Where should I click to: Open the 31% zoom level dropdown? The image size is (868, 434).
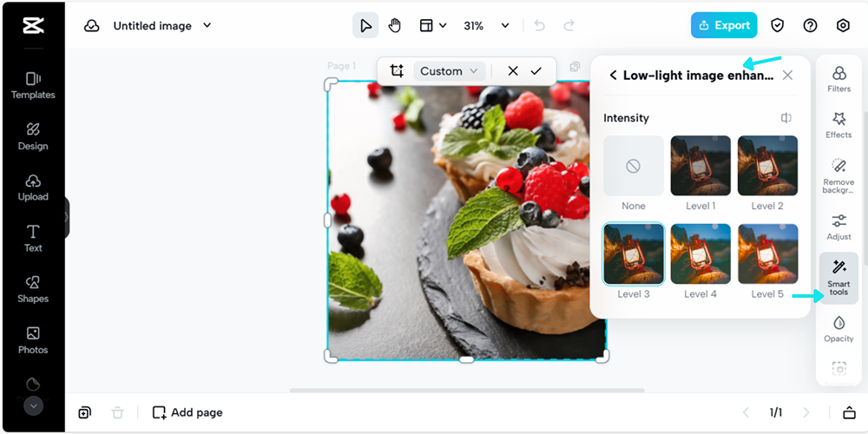pyautogui.click(x=486, y=25)
